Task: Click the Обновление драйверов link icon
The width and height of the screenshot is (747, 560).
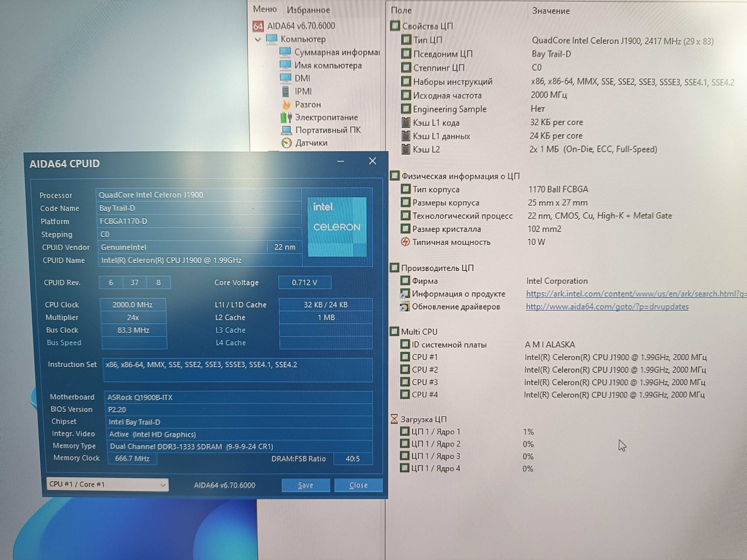Action: 405,306
